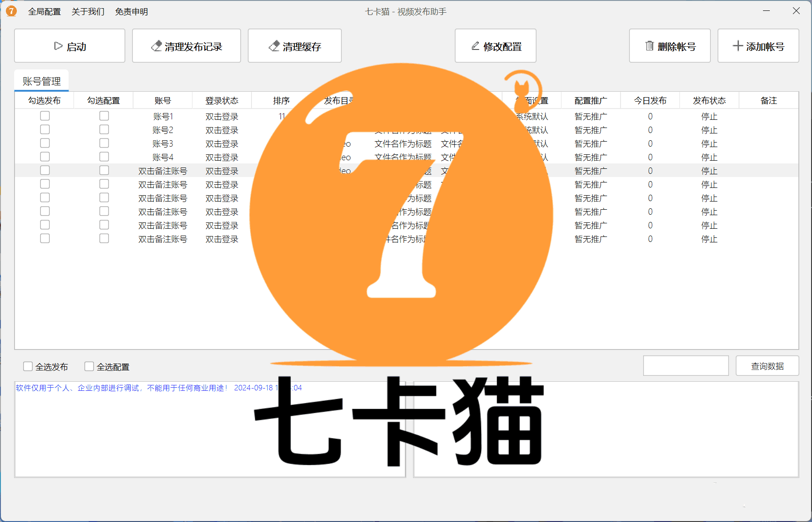The image size is (812, 522).
Task: Tick 勾选发布 checkbox for 账号4
Action: tap(45, 157)
